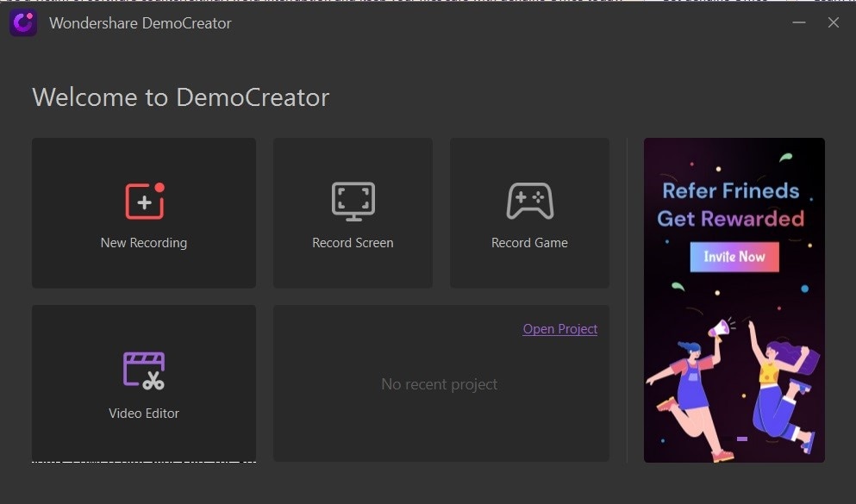Select the New Recording label
Screen dimensions: 856x504
tap(144, 243)
